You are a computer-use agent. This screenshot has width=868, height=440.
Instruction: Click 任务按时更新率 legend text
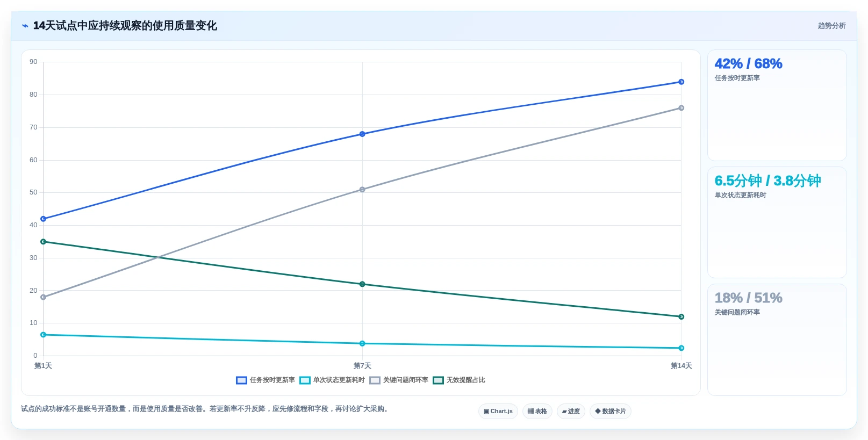[272, 380]
